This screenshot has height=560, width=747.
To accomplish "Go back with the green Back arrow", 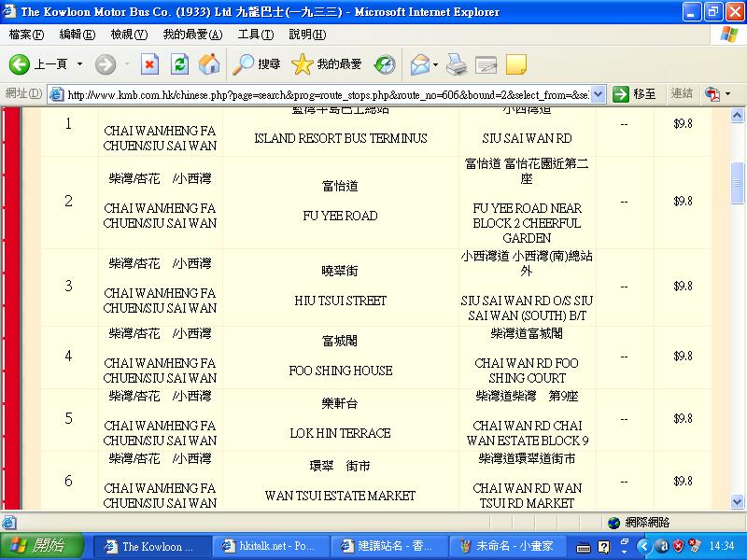I will tap(20, 64).
